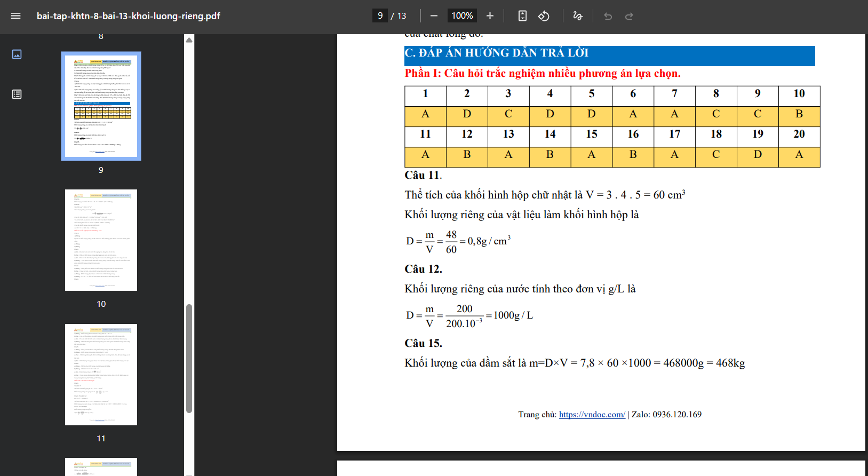Screen dimensions: 868x476
Task: Click the zoom out minus button
Action: 434,16
